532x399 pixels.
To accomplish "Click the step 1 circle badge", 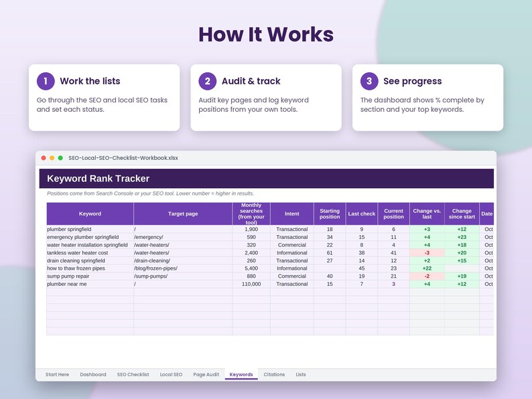I will pos(46,81).
